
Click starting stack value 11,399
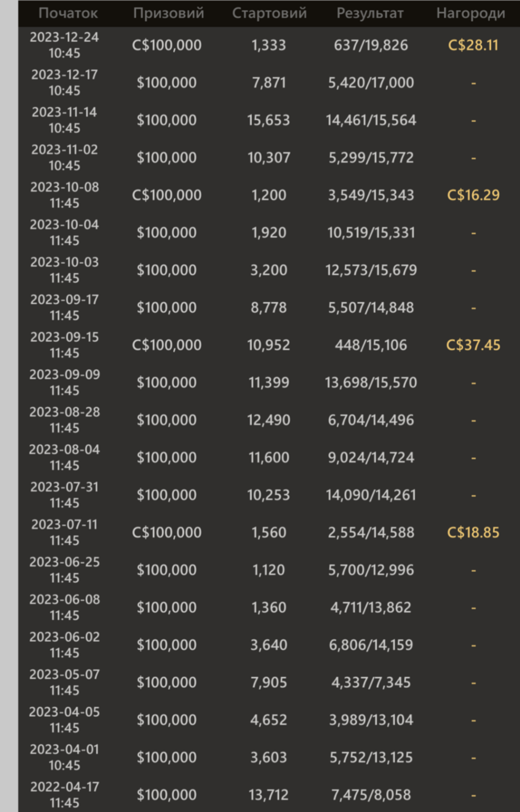point(268,382)
